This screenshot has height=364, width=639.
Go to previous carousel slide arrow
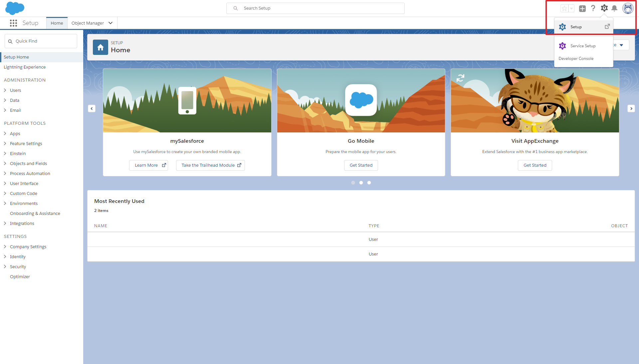click(x=92, y=108)
